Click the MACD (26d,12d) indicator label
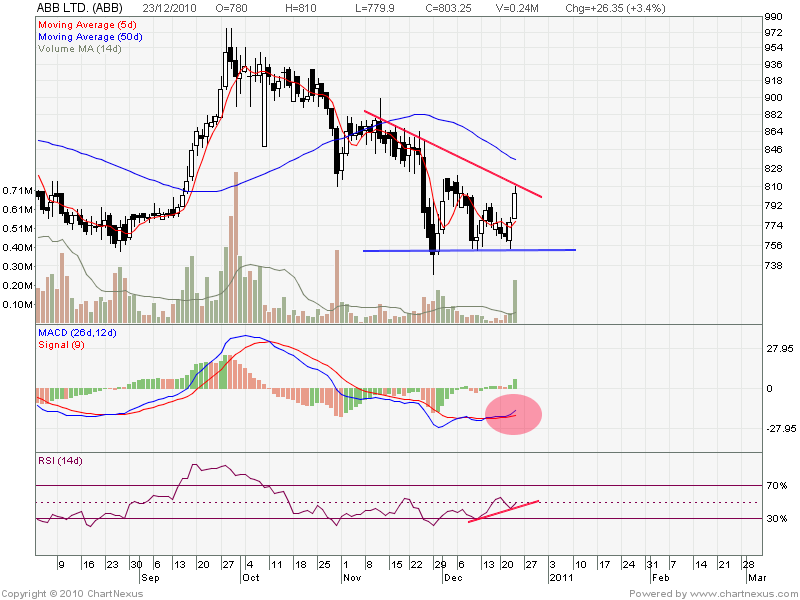Viewport: 800px width, 600px height. [78, 332]
